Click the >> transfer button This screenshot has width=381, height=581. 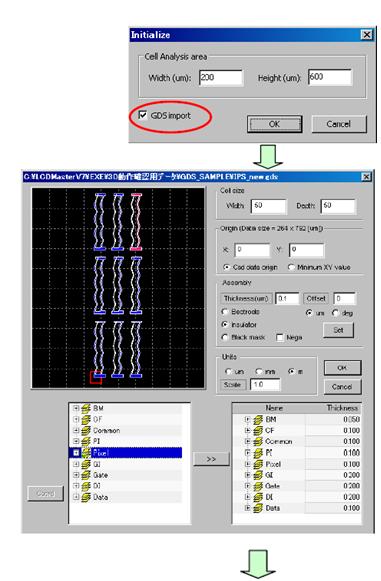pos(211,459)
